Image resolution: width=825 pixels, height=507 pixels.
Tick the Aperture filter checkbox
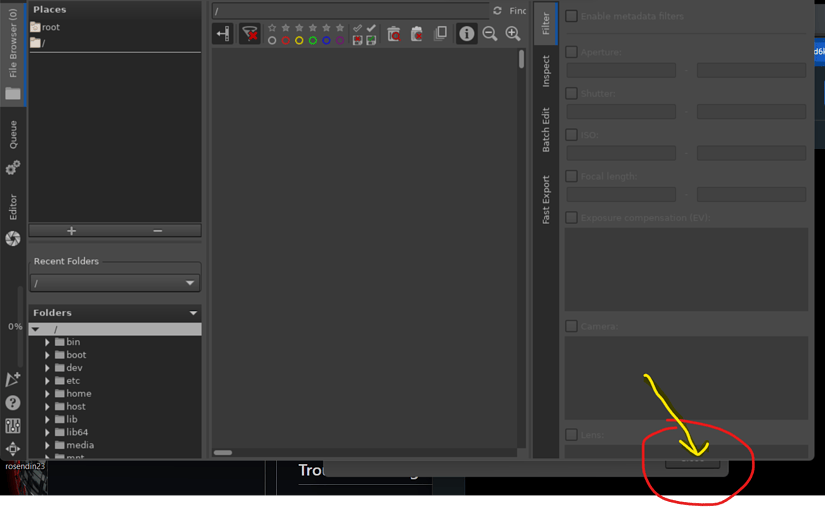(571, 52)
